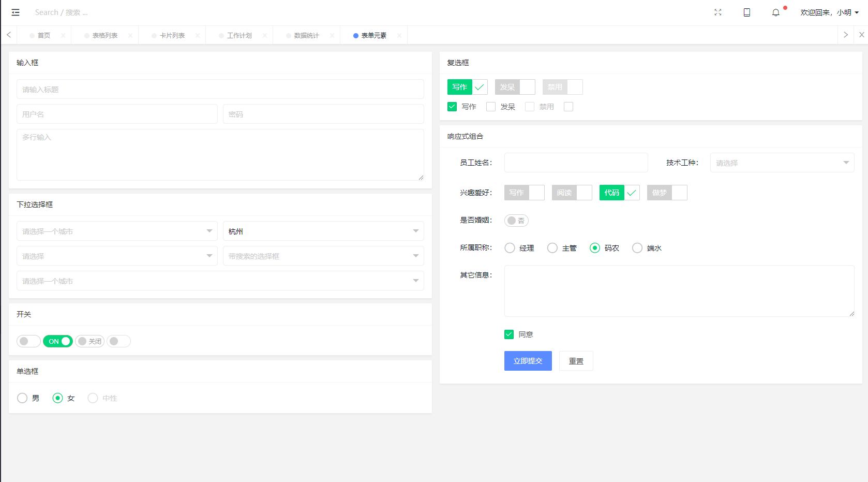Toggle fullscreen mode icon
Viewport: 868px width, 482px height.
pyautogui.click(x=718, y=12)
